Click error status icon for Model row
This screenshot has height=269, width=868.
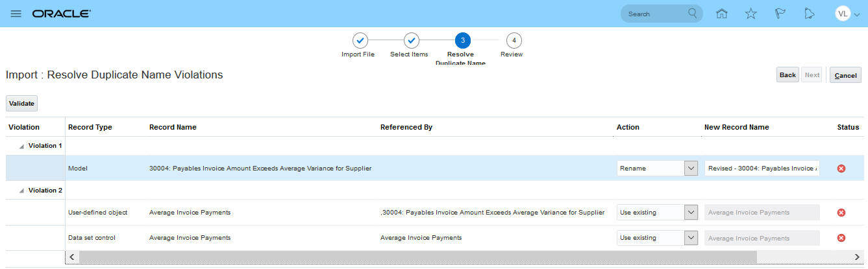coord(841,169)
